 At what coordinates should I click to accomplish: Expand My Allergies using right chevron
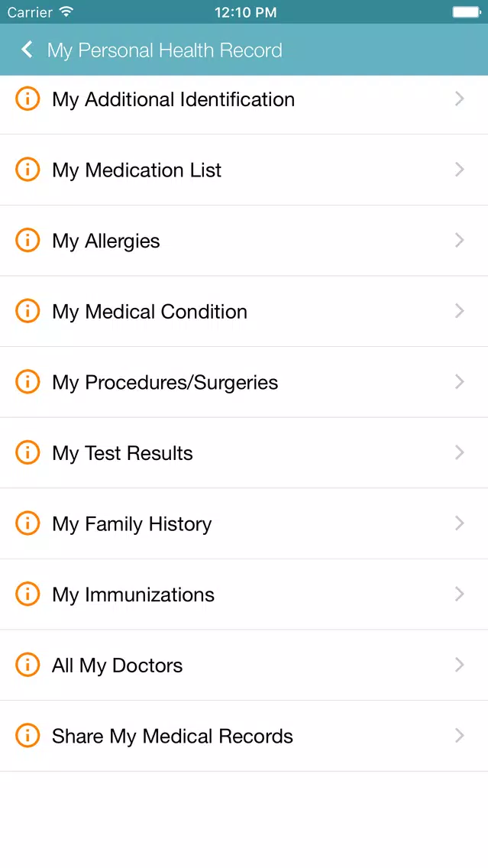pyautogui.click(x=459, y=240)
